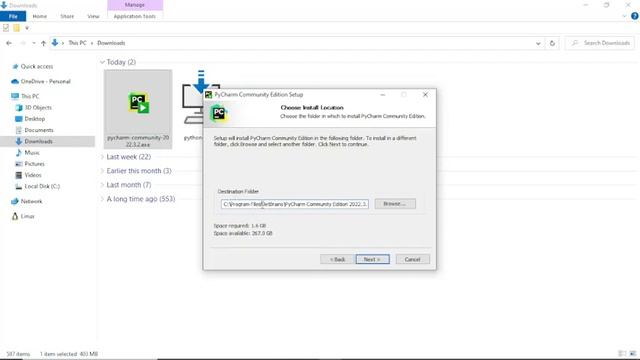
Task: Switch to the Home ribbon tab
Action: click(40, 16)
